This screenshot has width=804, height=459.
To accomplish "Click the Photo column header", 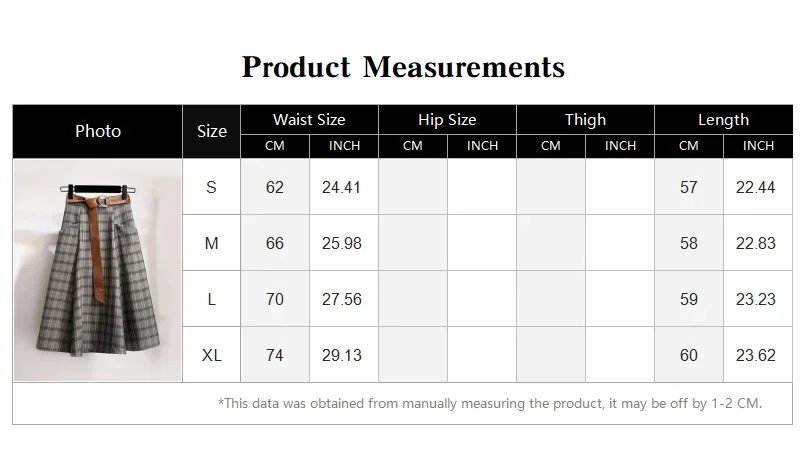I will 98,131.
